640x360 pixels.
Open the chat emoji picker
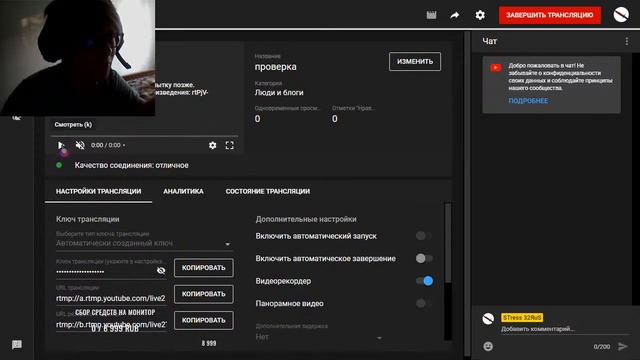point(488,347)
